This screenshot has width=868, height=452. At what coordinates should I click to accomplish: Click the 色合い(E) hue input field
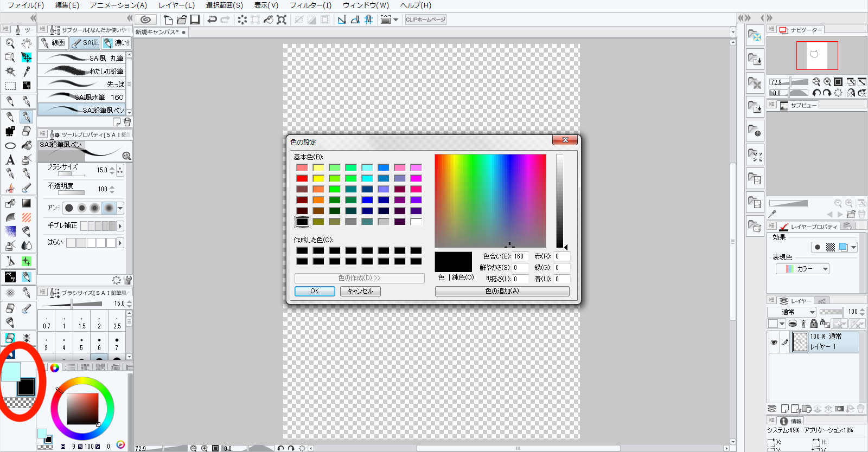click(520, 256)
